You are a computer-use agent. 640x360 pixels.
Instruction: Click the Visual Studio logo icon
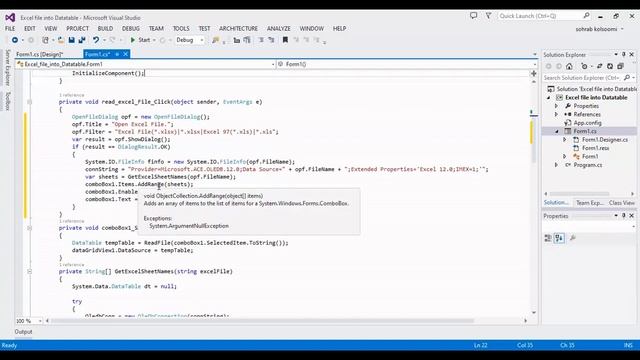tap(10, 18)
